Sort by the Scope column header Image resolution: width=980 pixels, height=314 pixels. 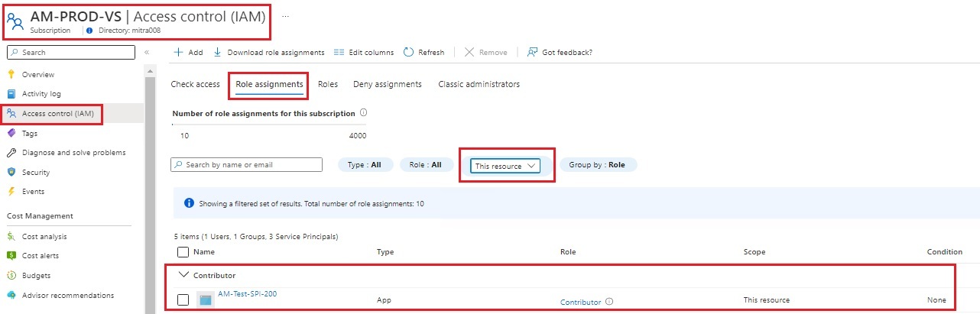pyautogui.click(x=754, y=251)
